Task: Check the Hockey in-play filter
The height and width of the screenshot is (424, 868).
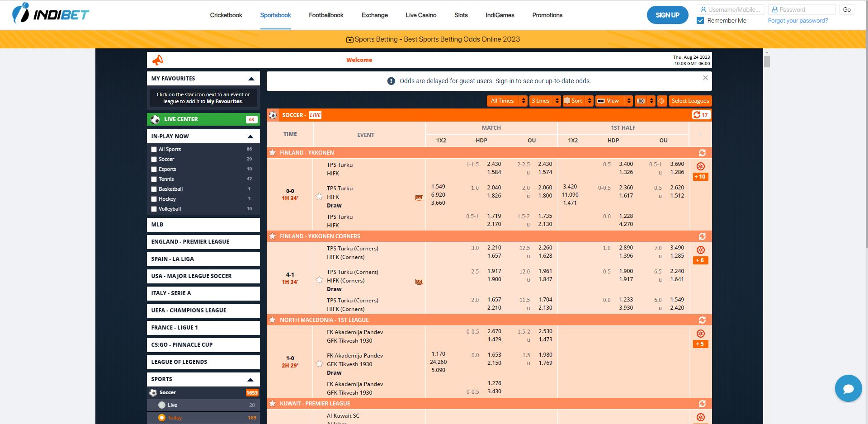Action: pyautogui.click(x=154, y=199)
